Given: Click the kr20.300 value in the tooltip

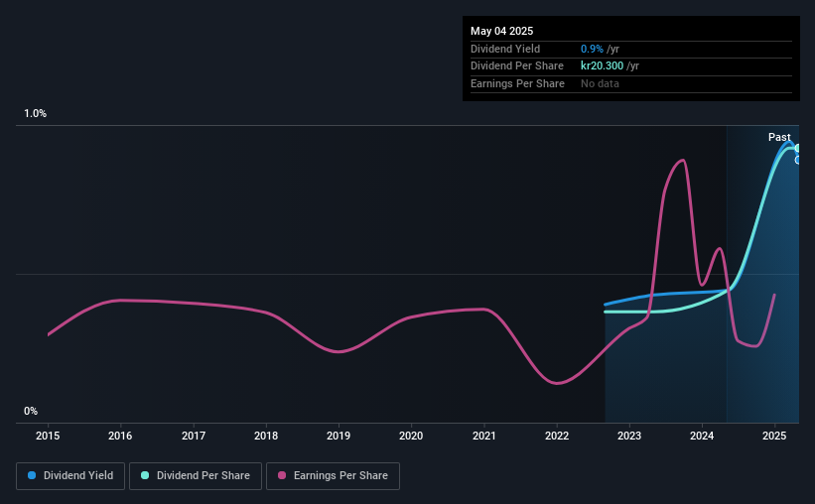Looking at the screenshot, I should (602, 66).
